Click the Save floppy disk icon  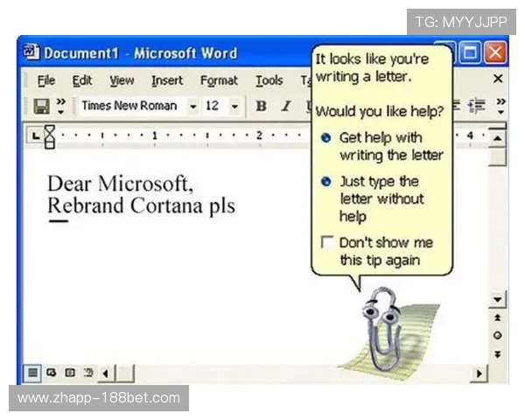40,106
